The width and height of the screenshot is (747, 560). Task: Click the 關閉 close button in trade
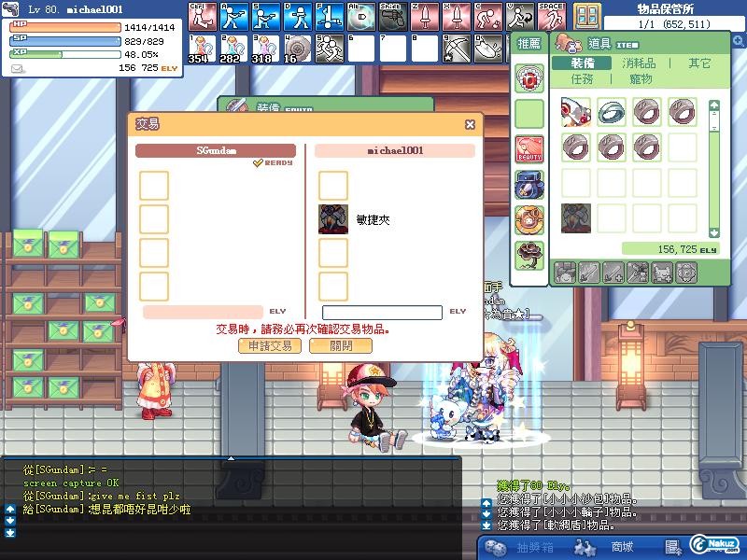pyautogui.click(x=341, y=345)
